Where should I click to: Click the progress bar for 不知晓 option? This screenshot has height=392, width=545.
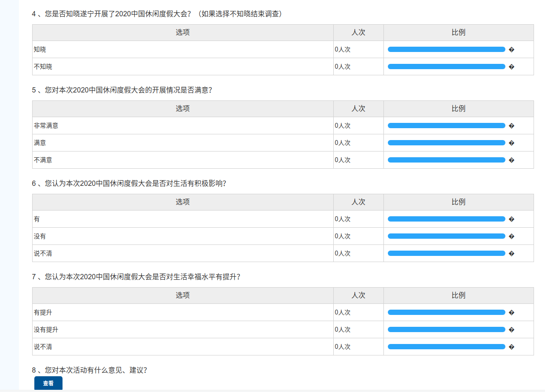coord(446,67)
